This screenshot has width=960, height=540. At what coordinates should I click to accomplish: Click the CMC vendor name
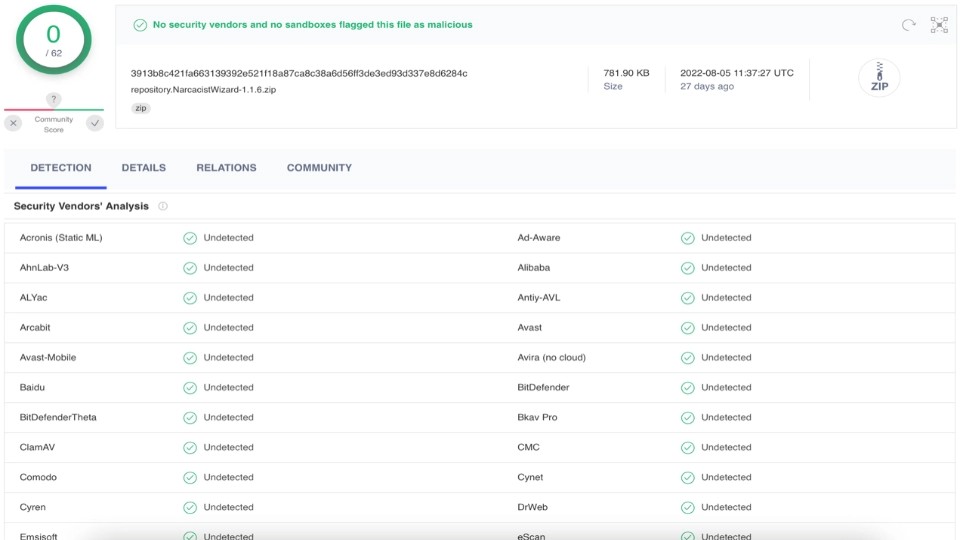click(x=528, y=448)
